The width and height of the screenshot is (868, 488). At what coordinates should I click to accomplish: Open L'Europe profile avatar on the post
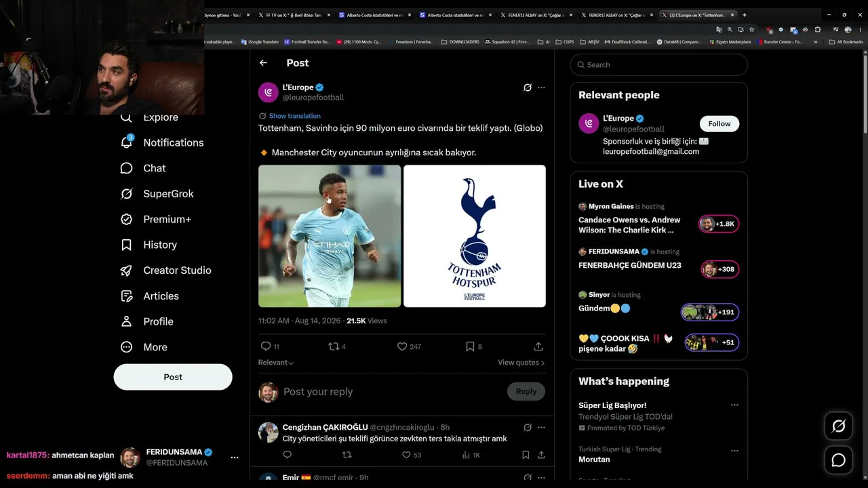269,92
